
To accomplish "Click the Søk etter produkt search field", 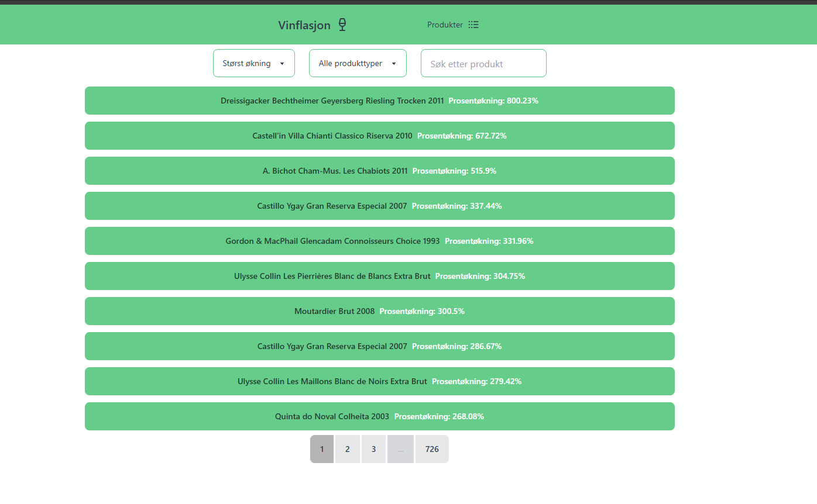I will coord(483,64).
